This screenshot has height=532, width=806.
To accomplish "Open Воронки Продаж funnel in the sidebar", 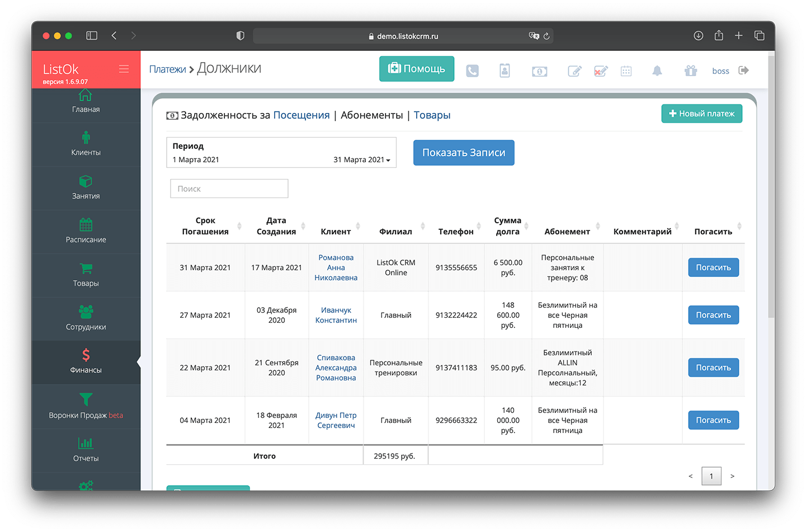I will [x=86, y=406].
